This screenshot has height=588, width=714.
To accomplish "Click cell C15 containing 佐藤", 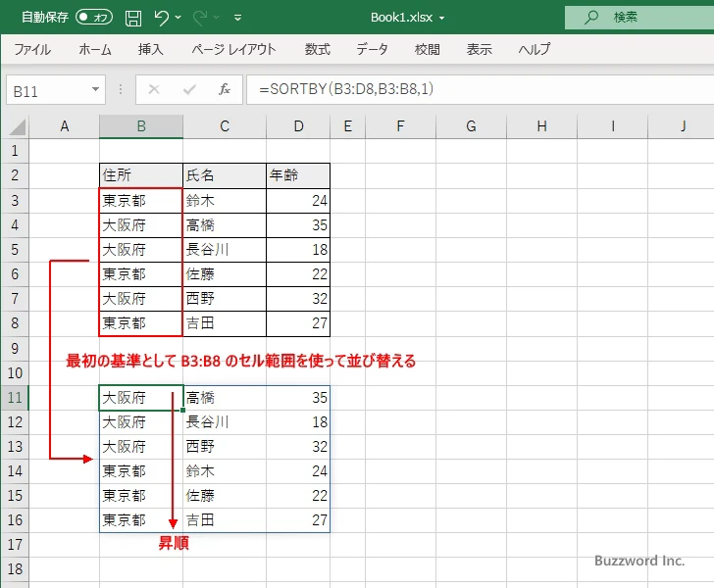I will click(x=225, y=496).
